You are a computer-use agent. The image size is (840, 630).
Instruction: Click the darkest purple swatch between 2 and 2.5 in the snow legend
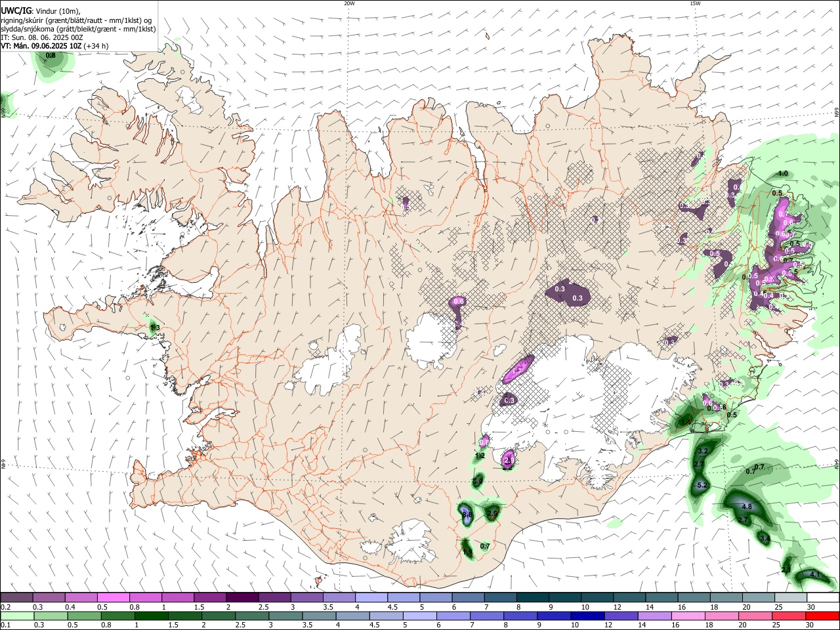coord(242,597)
